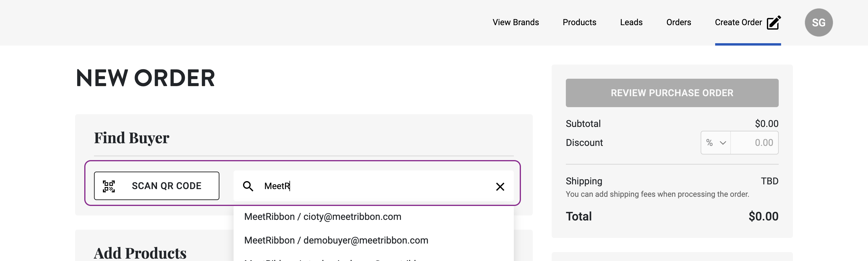
Task: Click the QR code scan icon
Action: coord(108,186)
